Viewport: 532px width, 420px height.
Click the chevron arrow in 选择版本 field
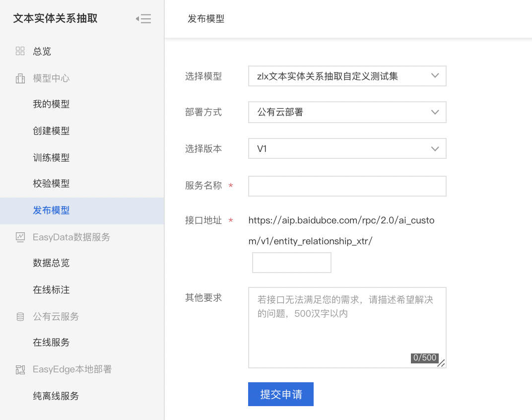[435, 149]
